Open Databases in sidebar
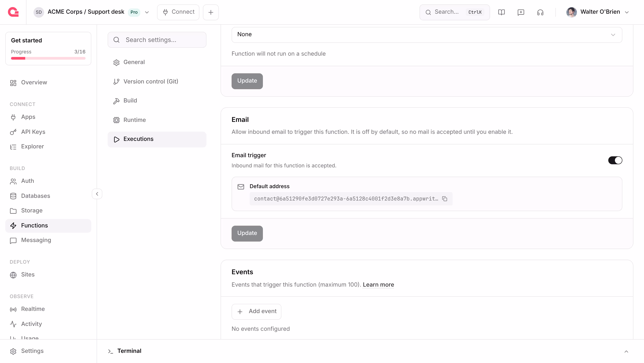Viewport: 644px width, 363px height. [x=48, y=196]
